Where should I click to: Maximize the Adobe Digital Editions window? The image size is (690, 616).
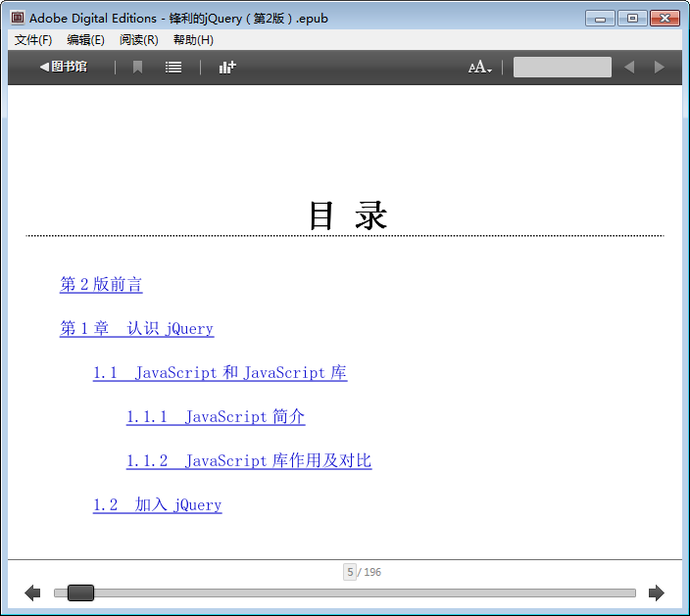point(632,19)
